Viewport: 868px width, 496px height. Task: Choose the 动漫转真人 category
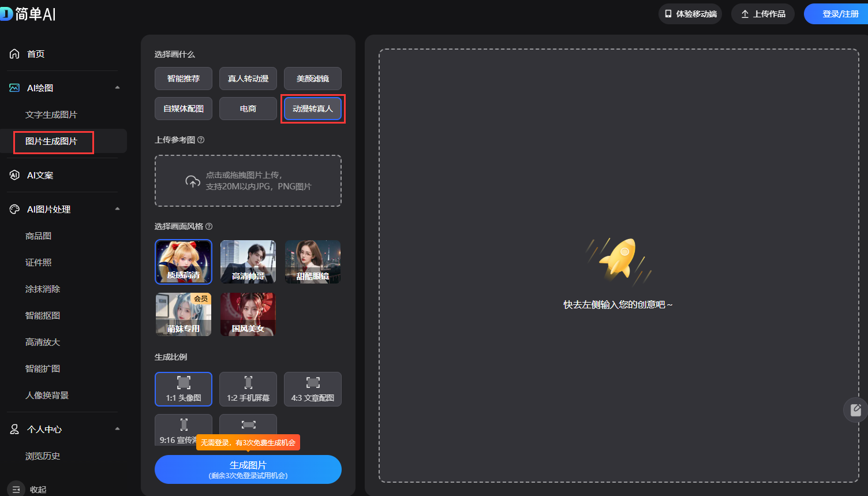[313, 109]
